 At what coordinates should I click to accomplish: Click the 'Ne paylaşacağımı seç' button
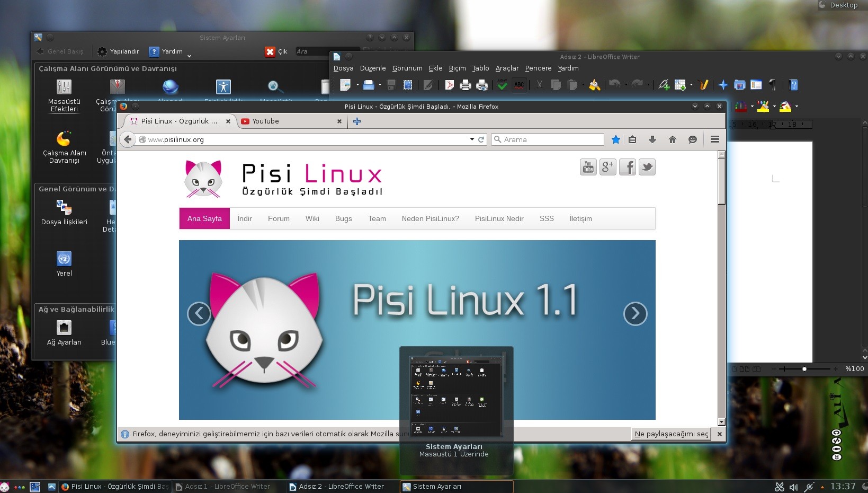671,434
